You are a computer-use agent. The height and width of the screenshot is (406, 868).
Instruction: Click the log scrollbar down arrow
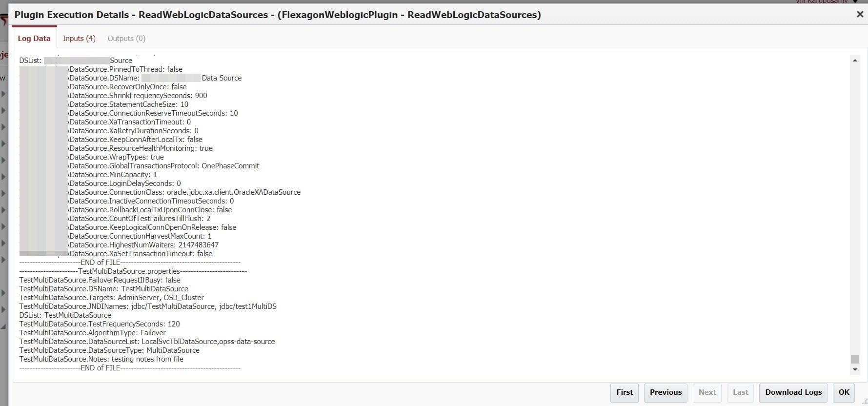pos(855,370)
